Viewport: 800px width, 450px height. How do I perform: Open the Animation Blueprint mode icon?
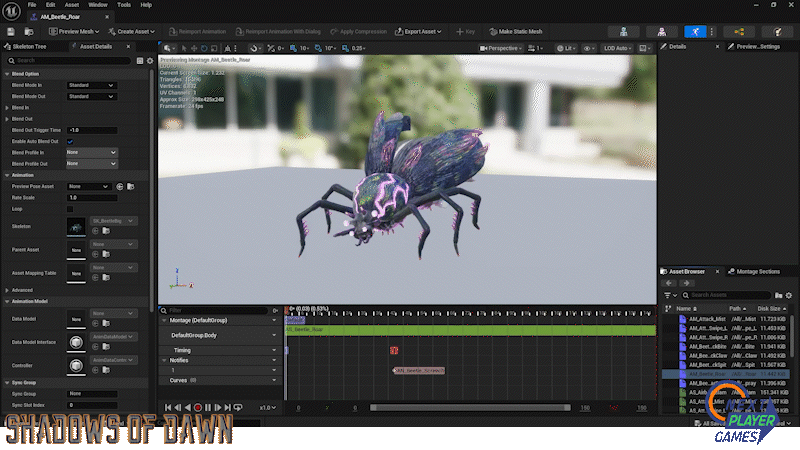(x=739, y=32)
